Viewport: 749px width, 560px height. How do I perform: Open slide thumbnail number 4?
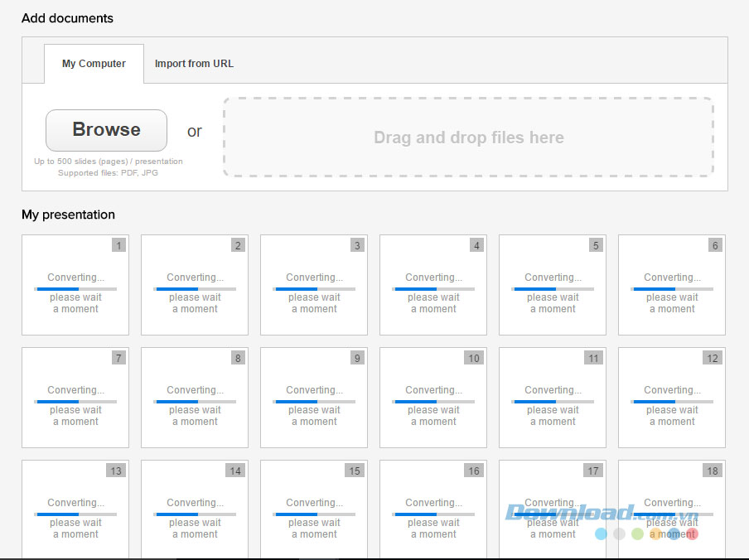coord(433,285)
